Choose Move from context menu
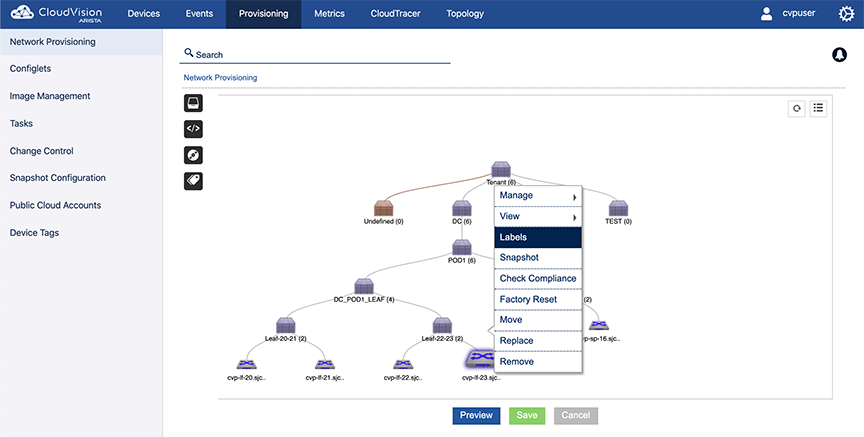 pos(538,320)
